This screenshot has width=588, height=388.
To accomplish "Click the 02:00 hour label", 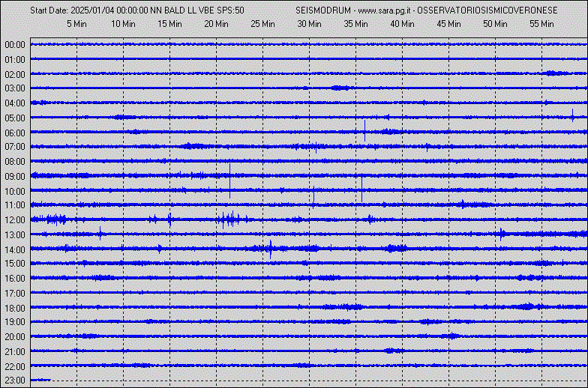I will (15, 75).
